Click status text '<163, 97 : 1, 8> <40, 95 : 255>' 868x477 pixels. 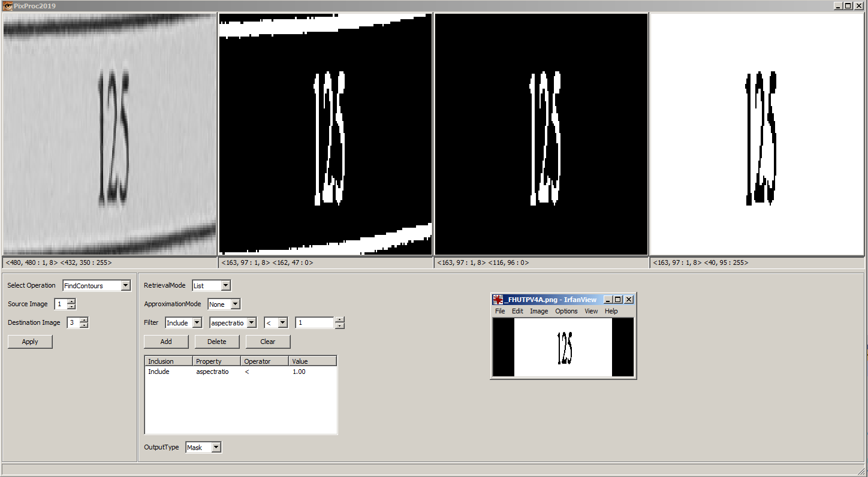tap(701, 262)
